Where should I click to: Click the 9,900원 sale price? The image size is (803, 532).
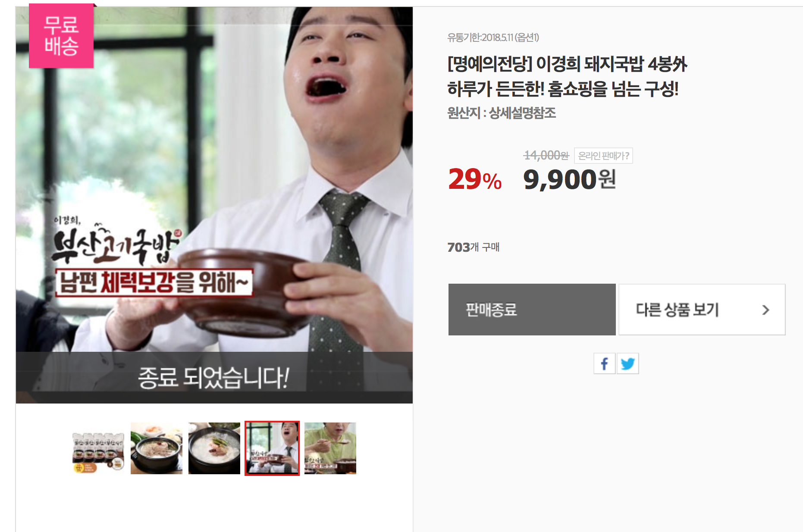click(569, 179)
